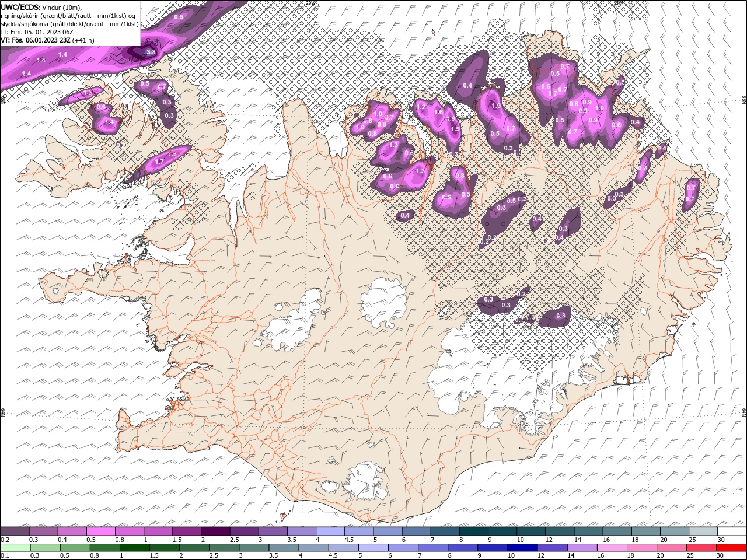Click the bright pink 0.5–0.8 snow legend swatch
Viewport: 747px width, 560px height.
coord(101,531)
